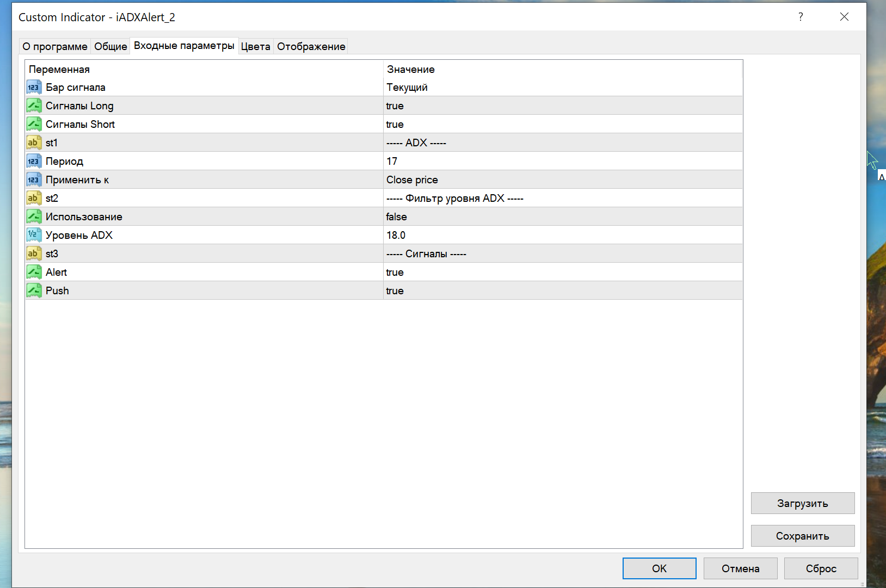Toggle the Push true value
Screen dimensions: 886x588
(395, 291)
